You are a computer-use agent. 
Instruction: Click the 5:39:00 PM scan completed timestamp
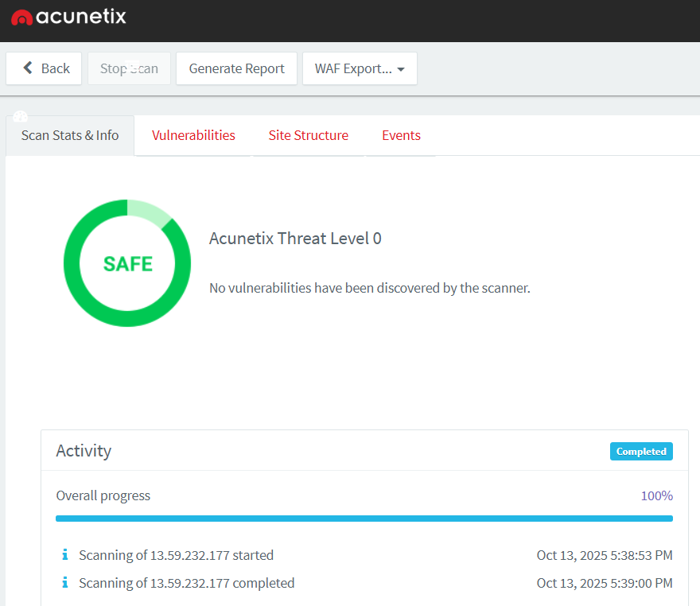point(605,583)
